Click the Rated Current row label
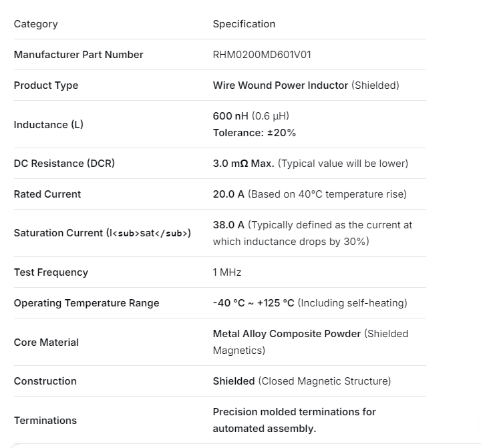This screenshot has width=481, height=448. tap(47, 194)
